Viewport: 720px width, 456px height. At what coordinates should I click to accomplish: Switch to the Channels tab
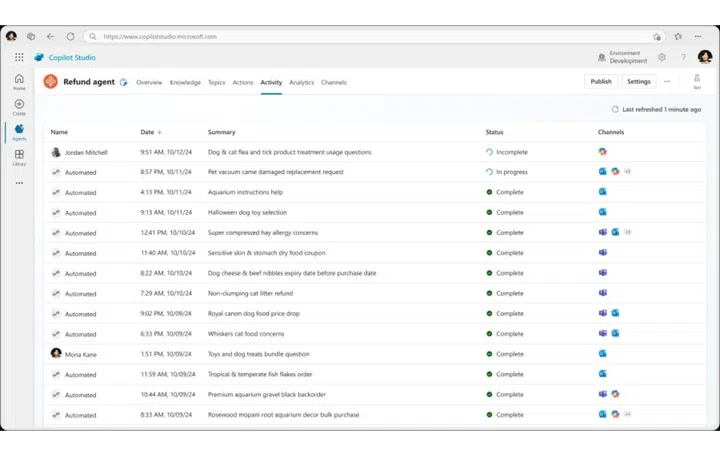(334, 83)
